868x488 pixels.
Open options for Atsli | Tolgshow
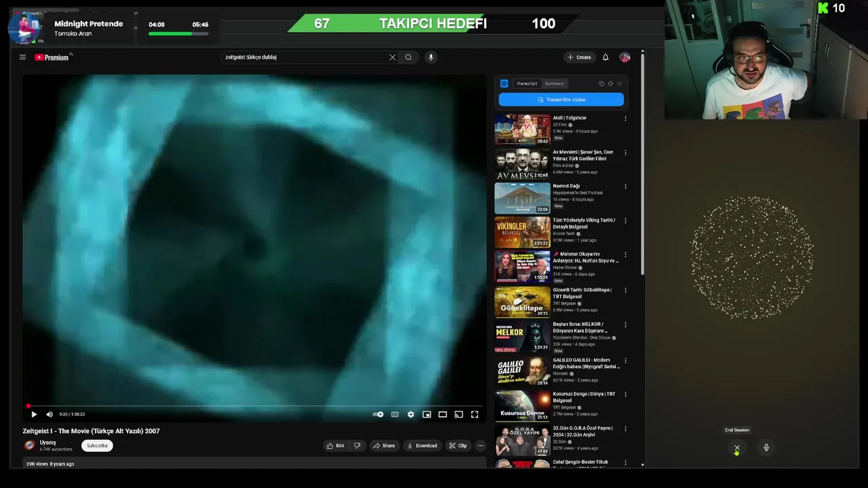coord(625,119)
